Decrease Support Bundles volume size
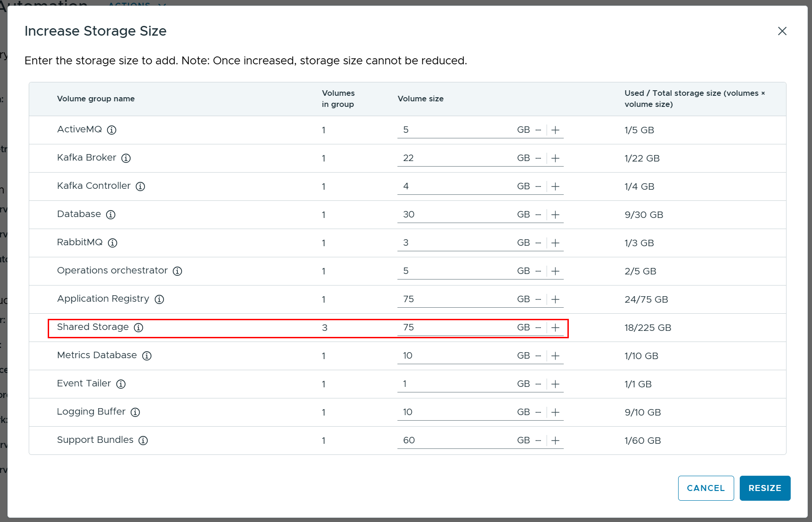The height and width of the screenshot is (522, 812). click(538, 441)
